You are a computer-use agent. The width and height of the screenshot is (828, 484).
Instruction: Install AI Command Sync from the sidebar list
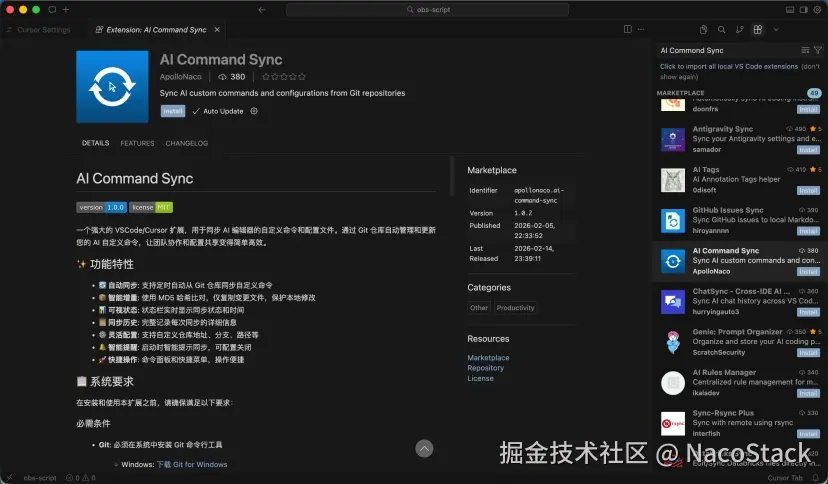[808, 272]
